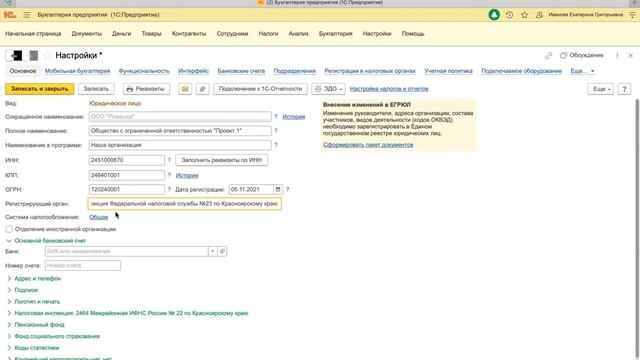Switch to the Учетная политика tab
Screen dimensions: 640x360
click(x=448, y=71)
